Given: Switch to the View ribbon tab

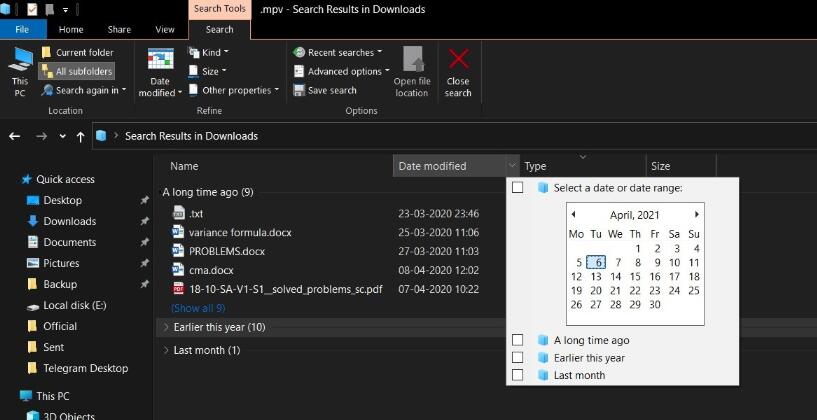Looking at the screenshot, I should pyautogui.click(x=165, y=29).
